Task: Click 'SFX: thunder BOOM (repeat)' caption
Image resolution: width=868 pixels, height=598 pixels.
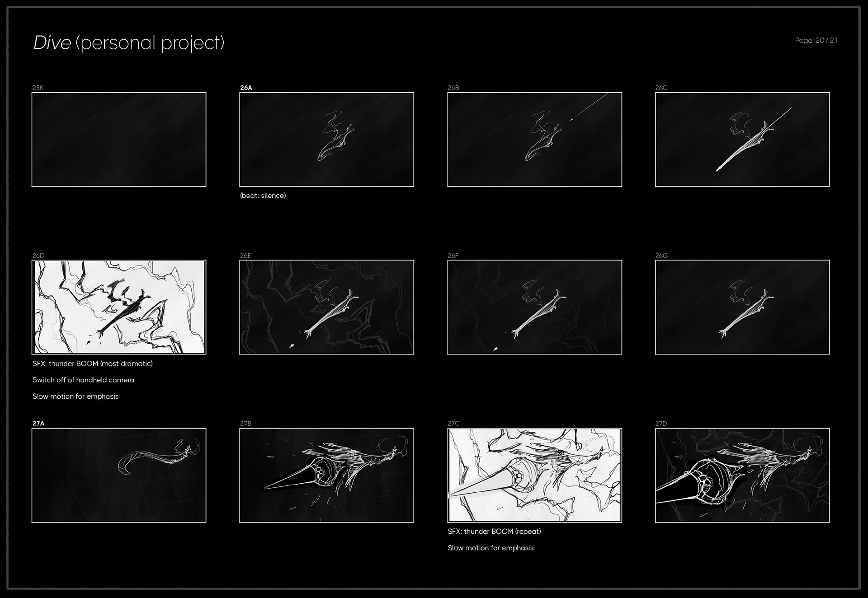Action: click(494, 532)
